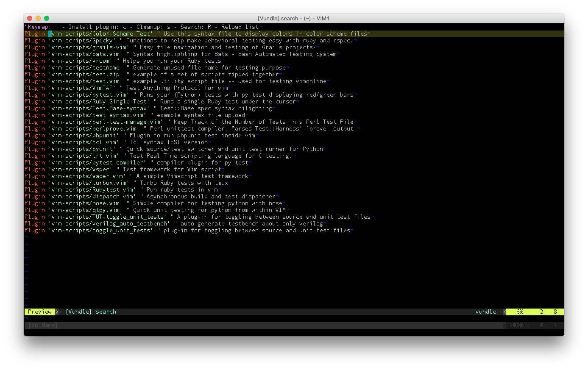
Task: Select the 'vim-scripts/pytest-compiler' plugin entry
Action: pyautogui.click(x=138, y=163)
